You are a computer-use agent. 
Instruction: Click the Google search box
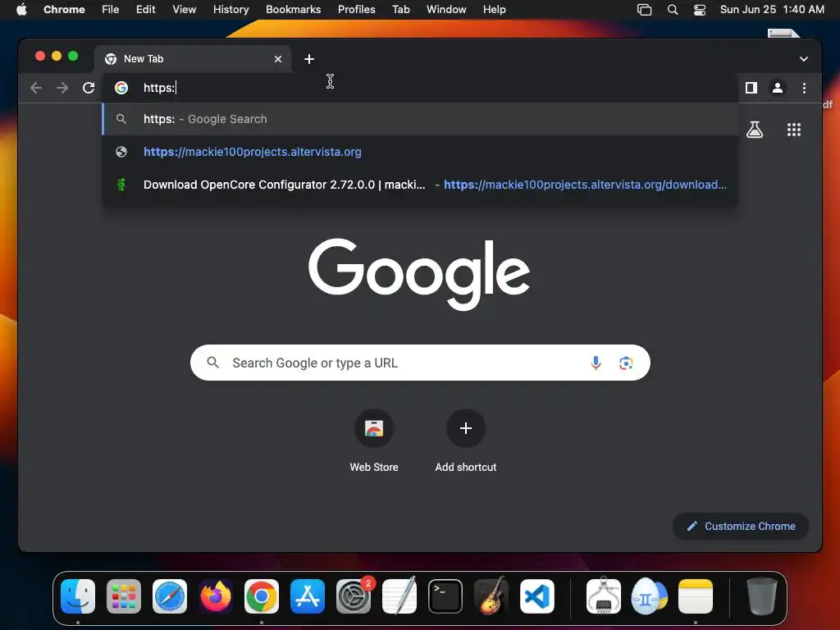point(420,363)
